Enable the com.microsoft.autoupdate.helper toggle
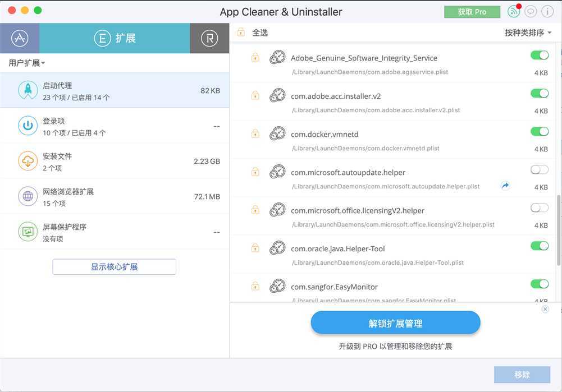 (540, 170)
